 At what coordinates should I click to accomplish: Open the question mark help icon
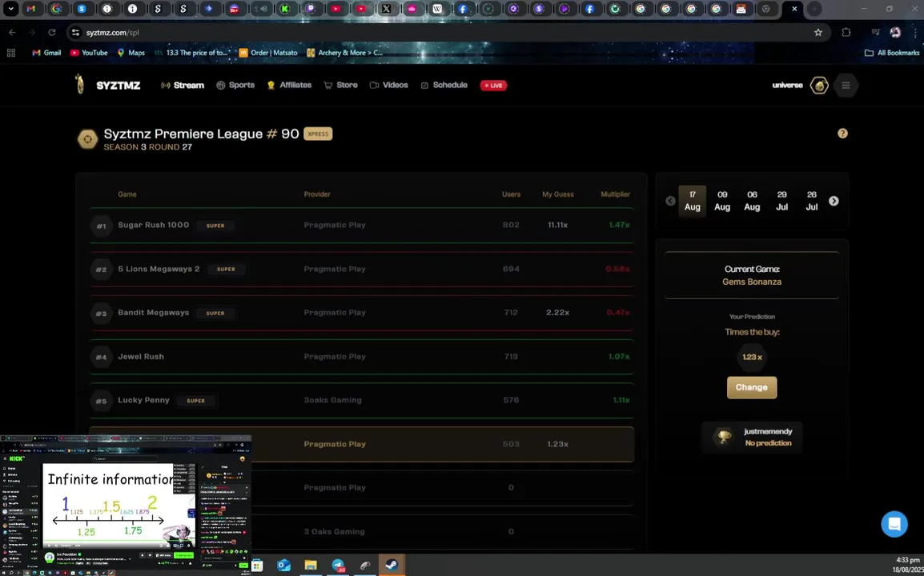[842, 134]
